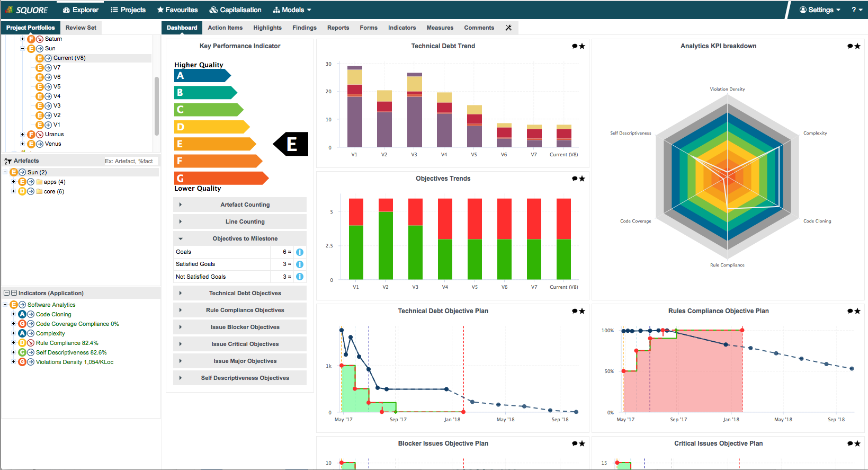The width and height of the screenshot is (868, 470).
Task: Open the Settings dropdown menu
Action: tap(820, 10)
